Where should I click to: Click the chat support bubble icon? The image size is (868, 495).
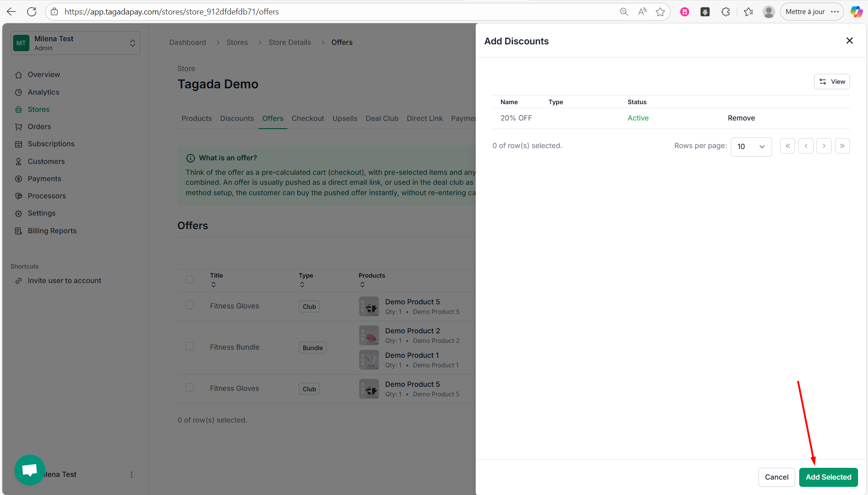tap(29, 470)
